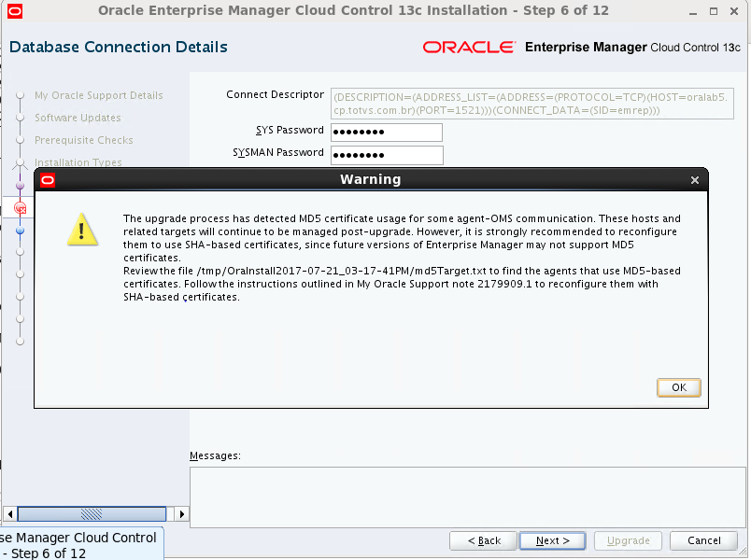
Task: Click the Connect Descriptor text box
Action: coord(532,104)
